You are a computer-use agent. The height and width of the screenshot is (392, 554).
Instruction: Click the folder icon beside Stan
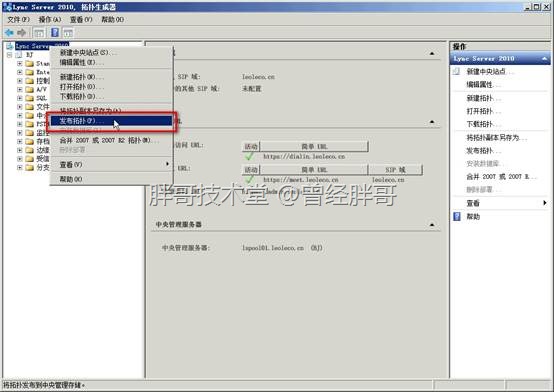point(30,64)
